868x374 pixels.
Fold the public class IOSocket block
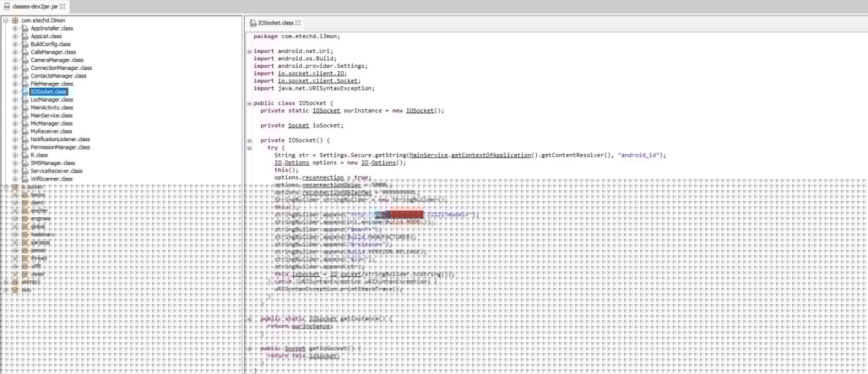[x=249, y=103]
